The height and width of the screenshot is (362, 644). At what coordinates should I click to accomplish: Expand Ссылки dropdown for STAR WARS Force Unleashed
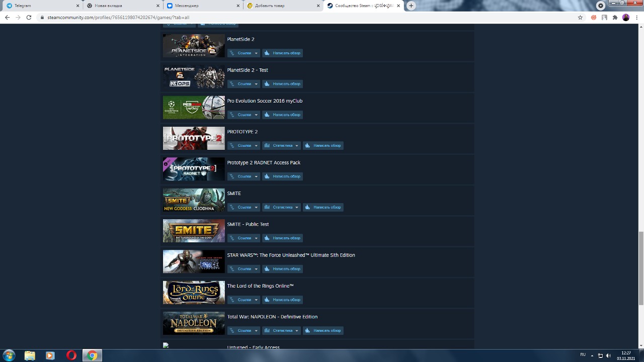pyautogui.click(x=244, y=269)
